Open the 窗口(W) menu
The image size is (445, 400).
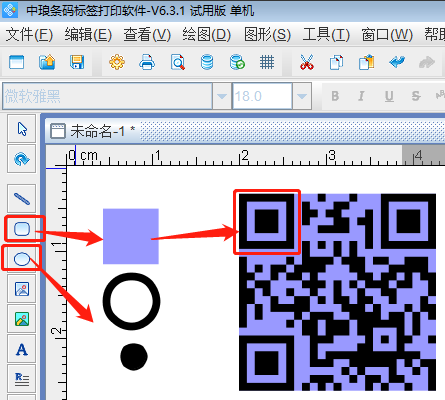pyautogui.click(x=387, y=35)
